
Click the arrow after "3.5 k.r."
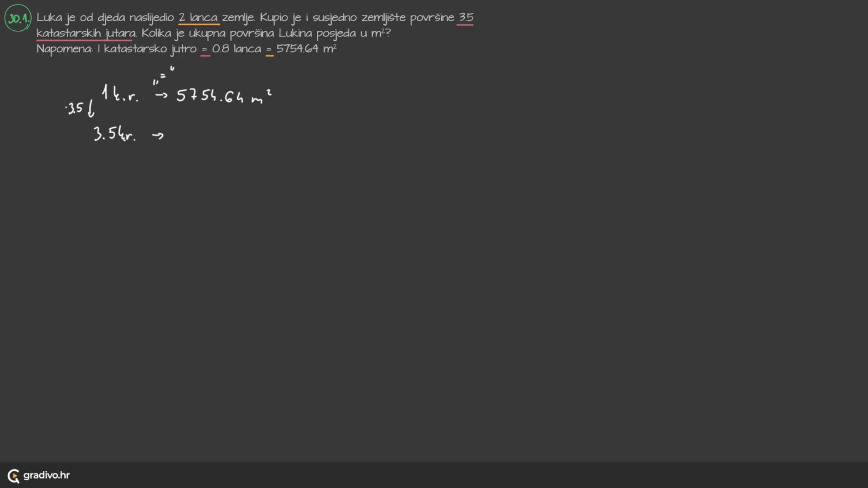pyautogui.click(x=158, y=136)
